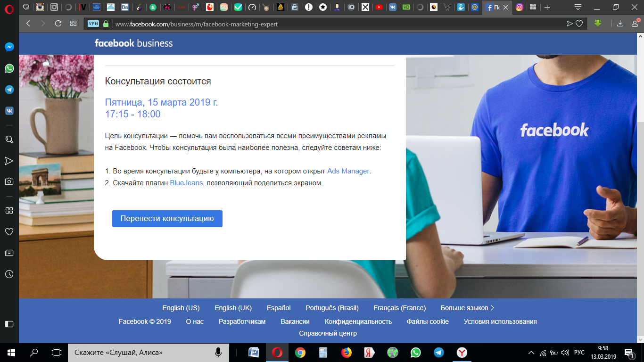Open VK in the Opera sidebar
644x362 pixels.
coord(9,111)
